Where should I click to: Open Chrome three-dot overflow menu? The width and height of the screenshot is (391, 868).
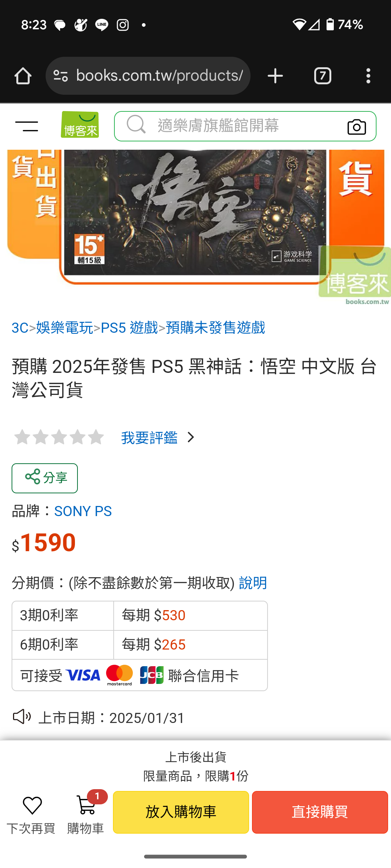(x=368, y=76)
